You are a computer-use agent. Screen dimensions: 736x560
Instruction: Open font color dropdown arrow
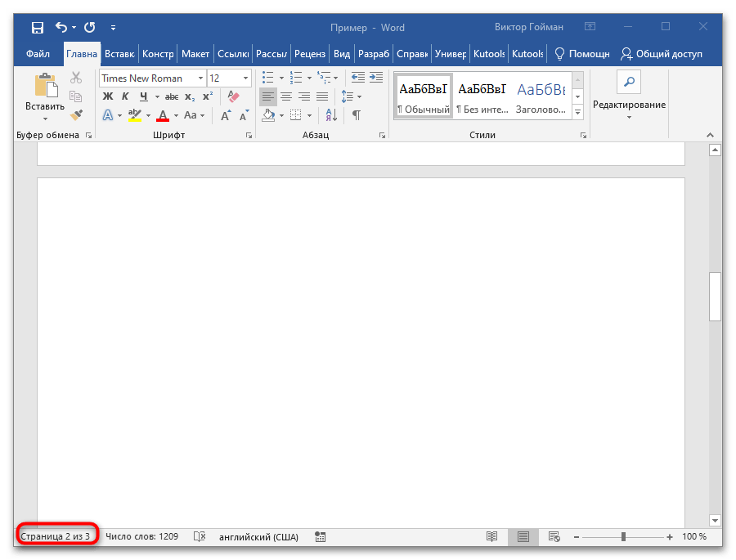176,115
